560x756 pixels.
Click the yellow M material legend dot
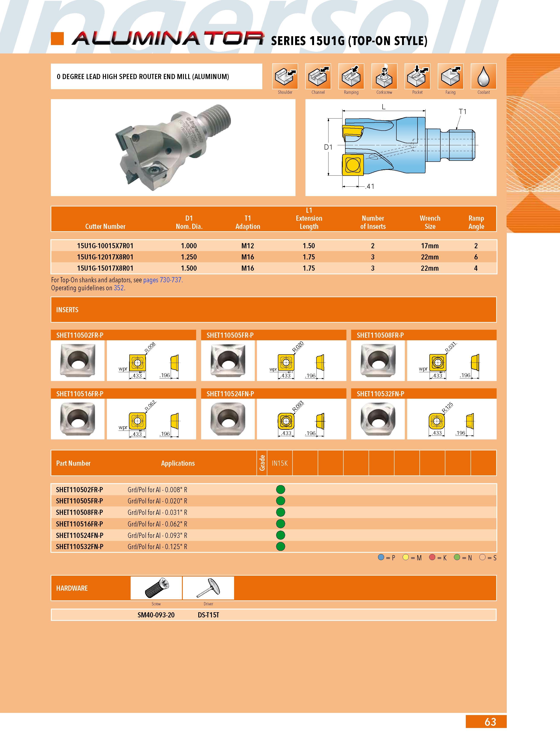tap(406, 558)
